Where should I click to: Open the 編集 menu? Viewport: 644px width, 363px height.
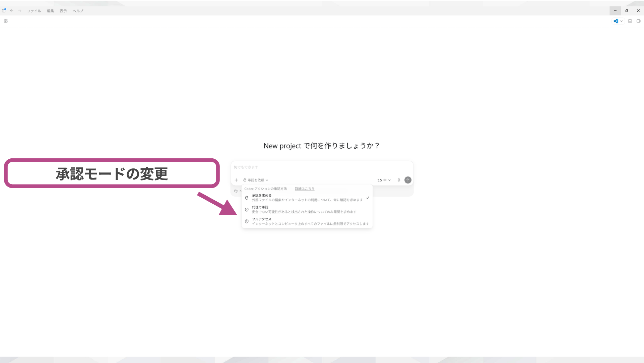[50, 11]
